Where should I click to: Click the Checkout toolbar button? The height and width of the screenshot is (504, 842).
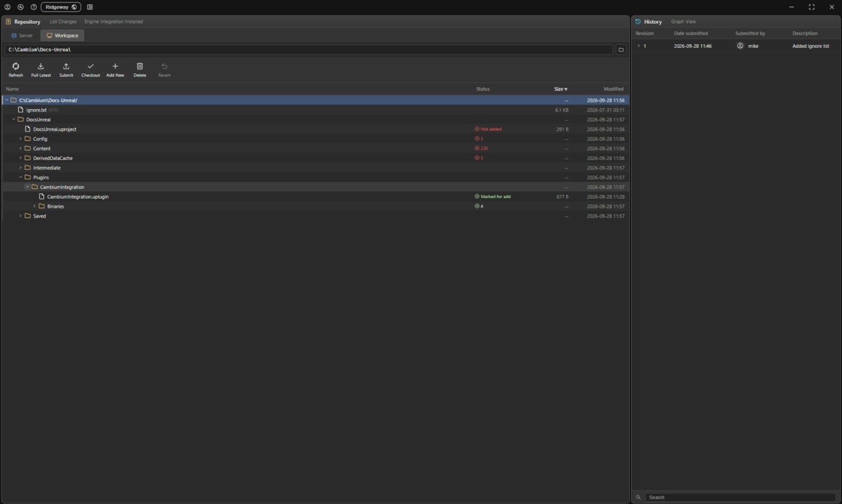tap(90, 70)
